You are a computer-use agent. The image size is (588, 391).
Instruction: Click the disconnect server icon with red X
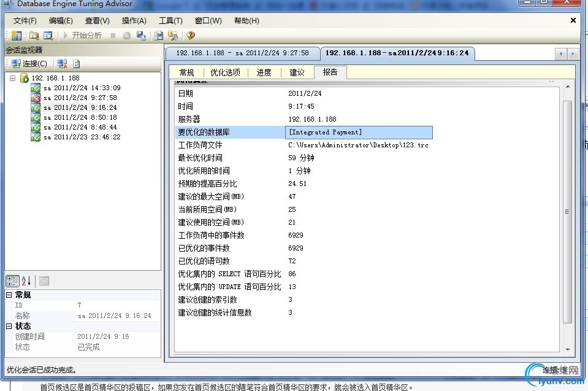point(63,64)
